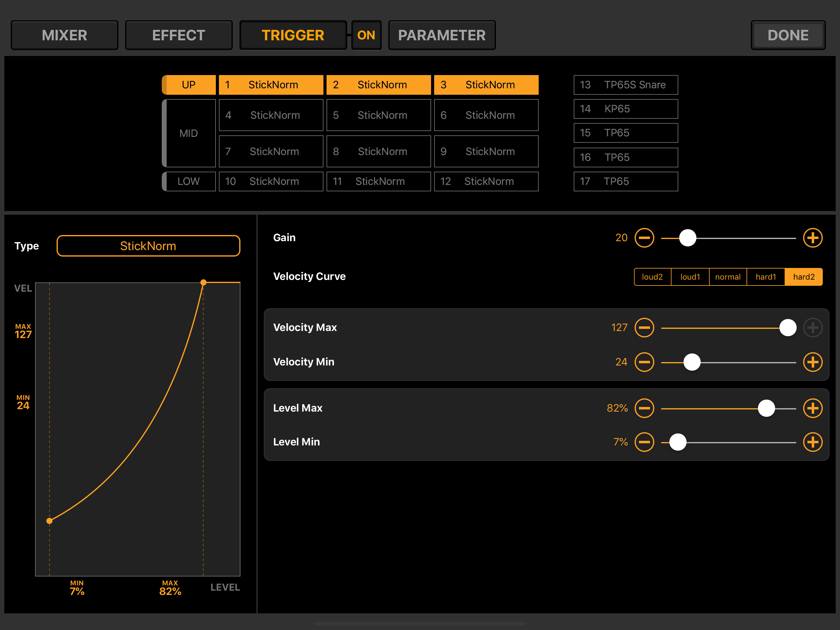Decrease Velocity Max with minus icon
840x630 pixels.
pos(644,328)
